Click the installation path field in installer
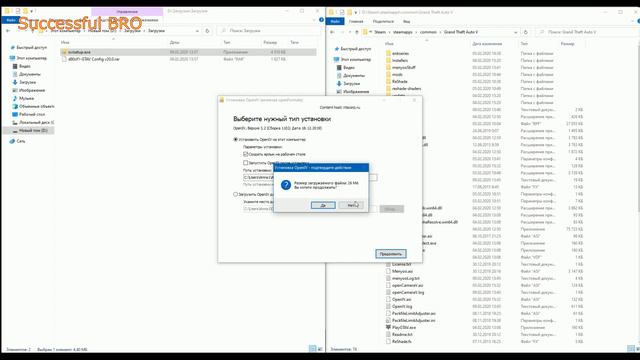 tap(310, 178)
